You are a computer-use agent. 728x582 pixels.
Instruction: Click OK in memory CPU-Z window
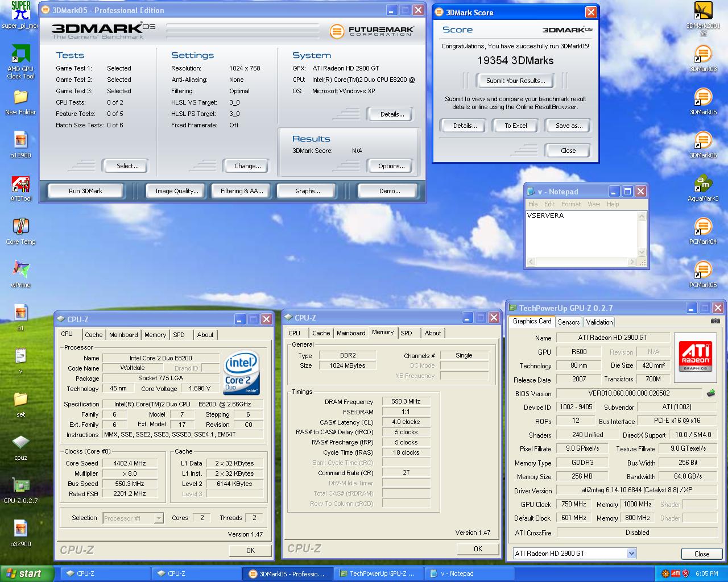point(478,548)
